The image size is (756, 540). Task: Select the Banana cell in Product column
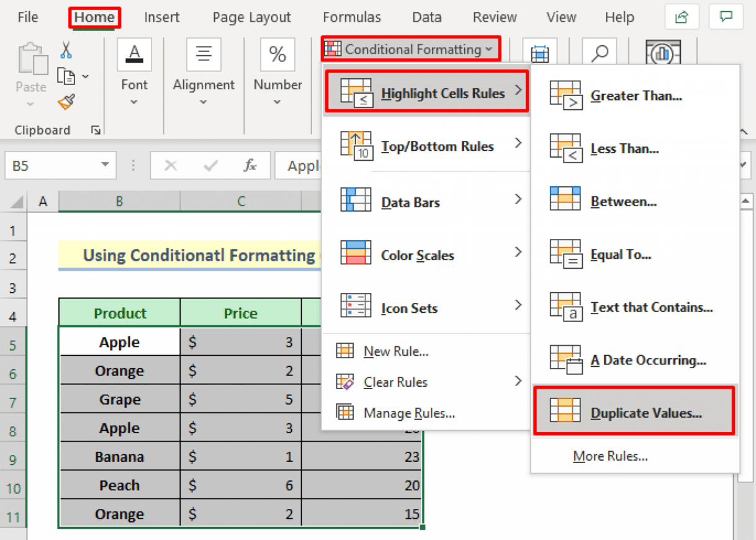click(x=119, y=457)
